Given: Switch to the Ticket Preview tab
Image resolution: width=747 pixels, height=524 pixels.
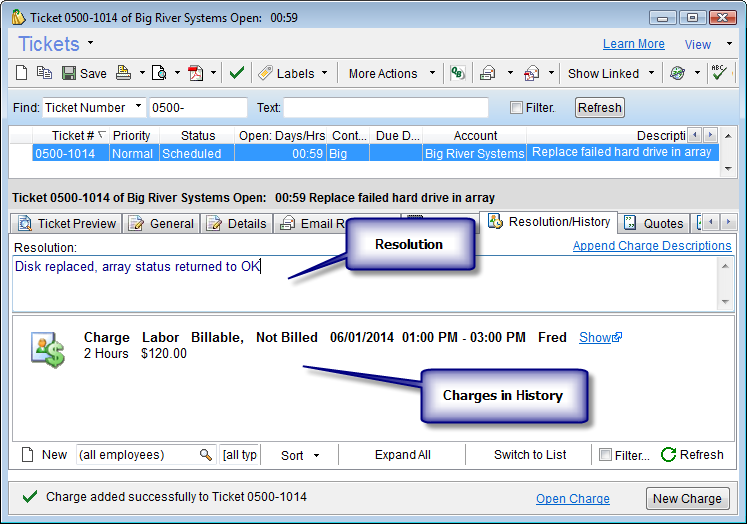Looking at the screenshot, I should (x=67, y=224).
